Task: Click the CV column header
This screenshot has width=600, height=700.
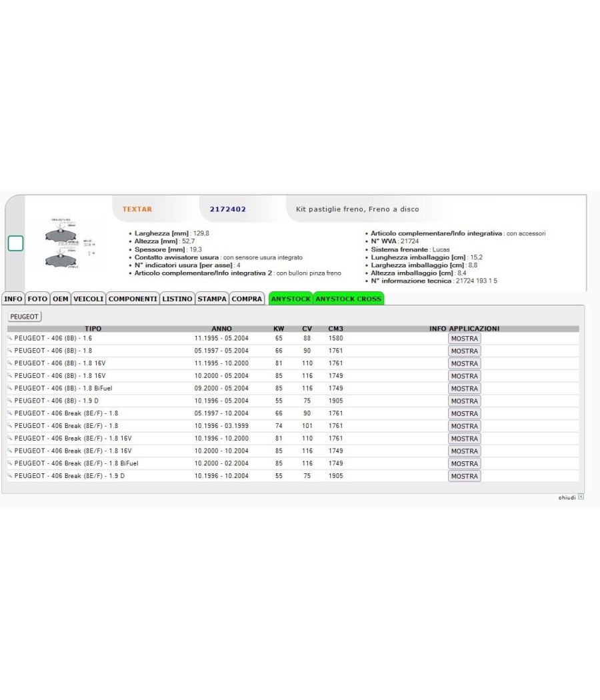Action: [307, 329]
